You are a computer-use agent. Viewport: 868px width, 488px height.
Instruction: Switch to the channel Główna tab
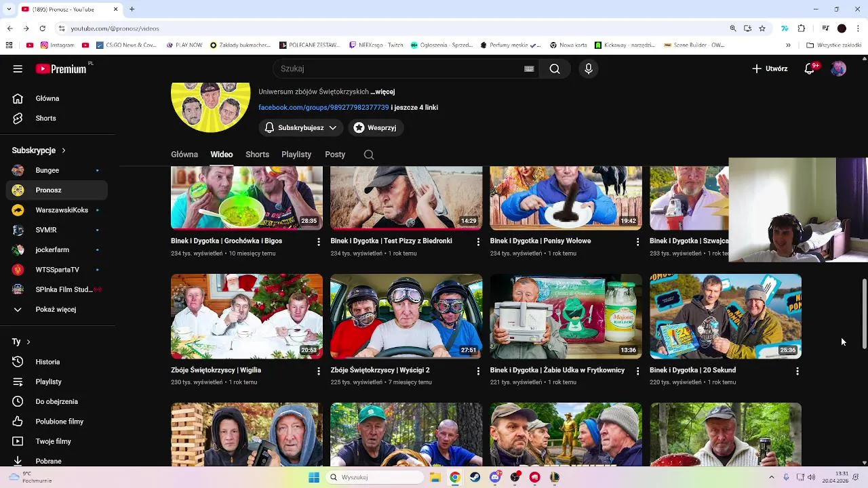184,155
